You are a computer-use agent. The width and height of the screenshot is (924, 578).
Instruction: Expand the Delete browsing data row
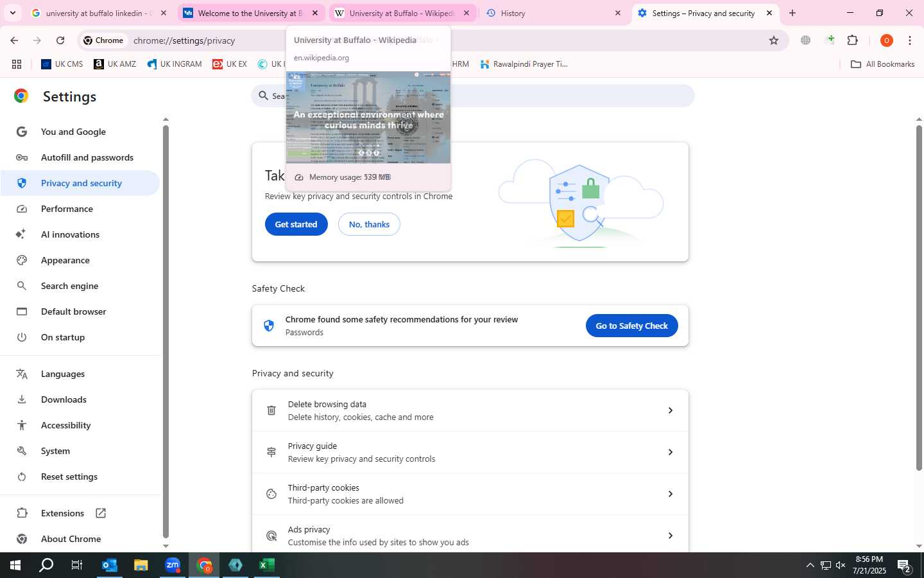click(470, 410)
